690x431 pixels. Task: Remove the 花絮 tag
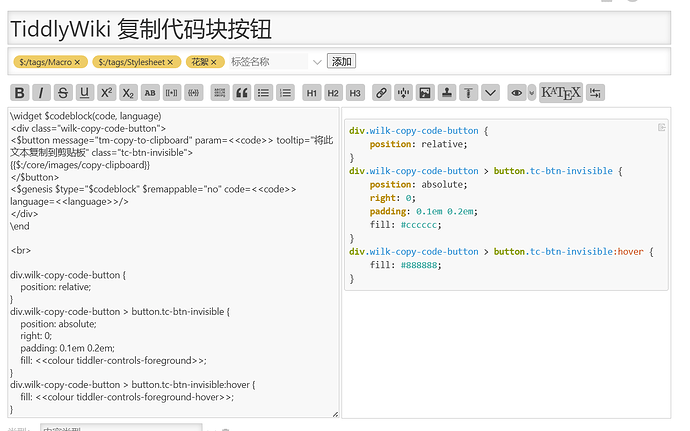coord(213,62)
